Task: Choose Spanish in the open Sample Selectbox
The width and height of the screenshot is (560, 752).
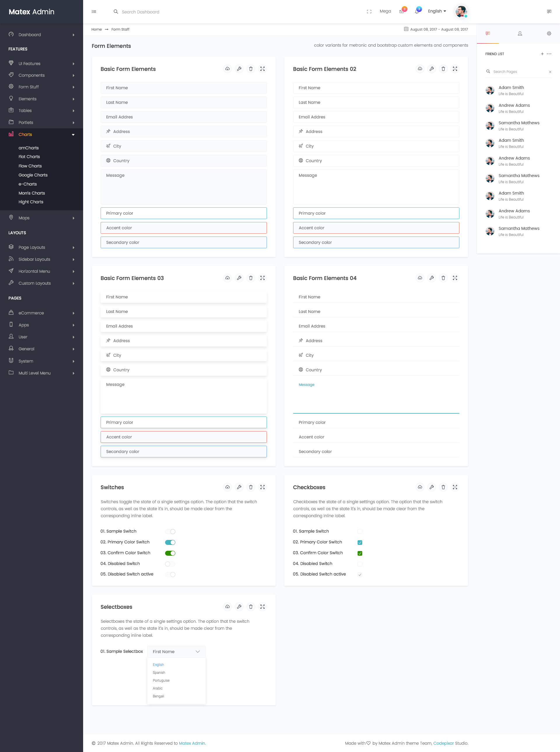Action: click(x=159, y=672)
